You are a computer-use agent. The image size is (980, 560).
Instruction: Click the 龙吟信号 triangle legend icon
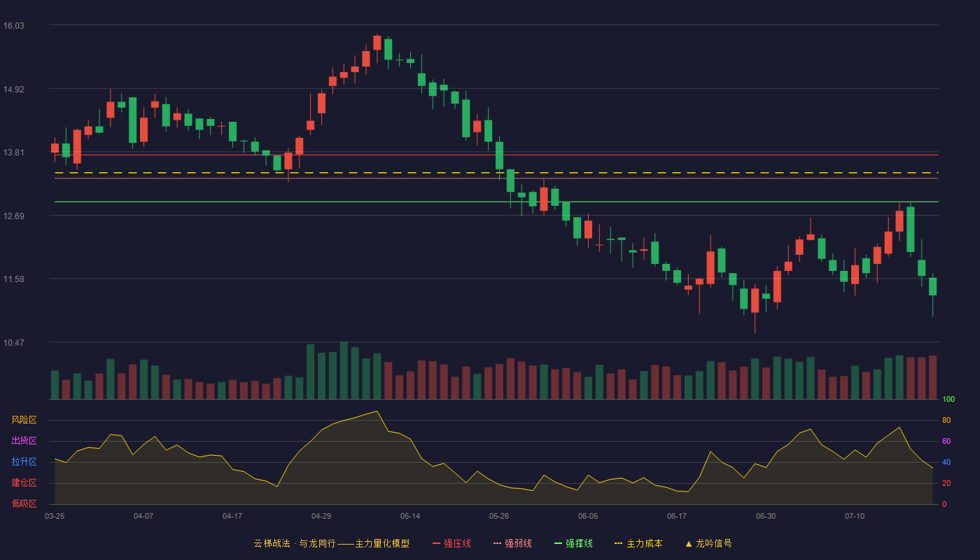[x=688, y=543]
